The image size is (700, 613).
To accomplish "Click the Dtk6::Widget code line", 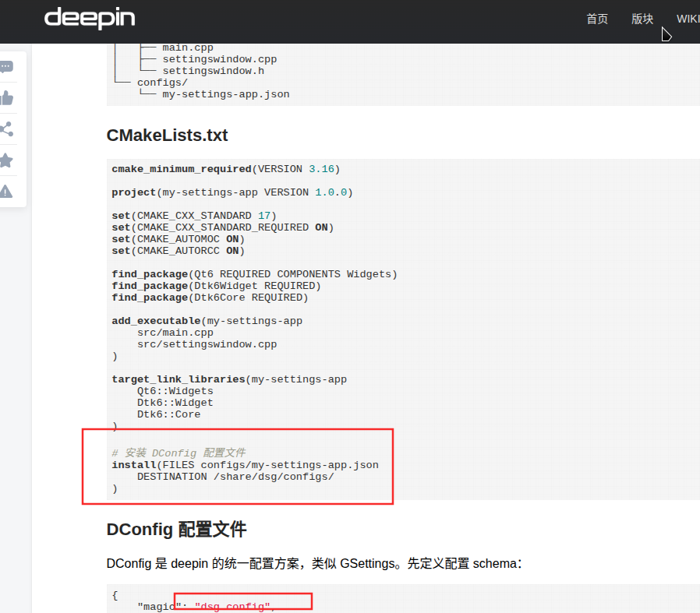I will (x=175, y=403).
